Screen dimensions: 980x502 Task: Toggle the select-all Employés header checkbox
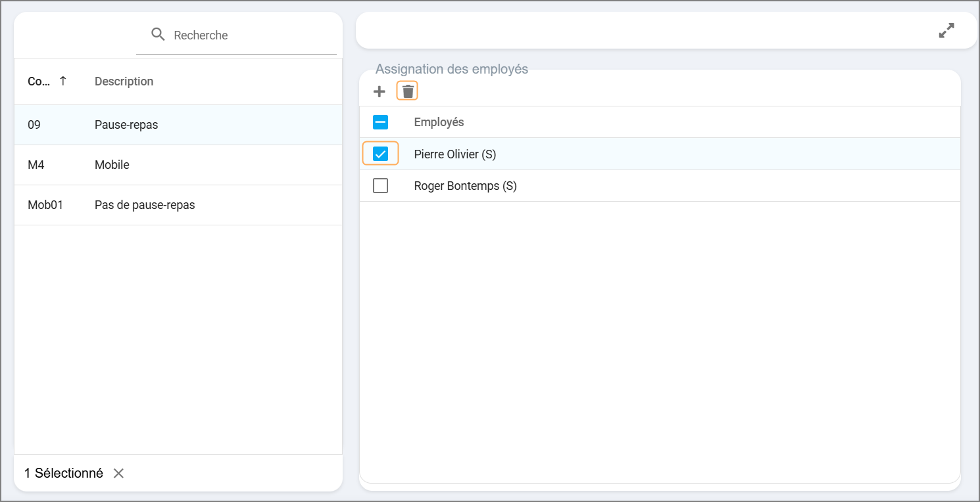[x=380, y=122]
